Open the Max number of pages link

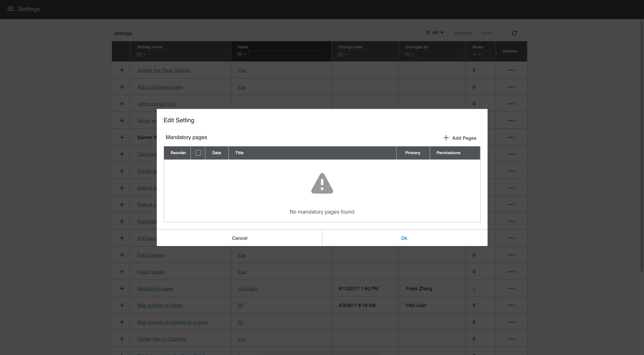[x=160, y=305]
